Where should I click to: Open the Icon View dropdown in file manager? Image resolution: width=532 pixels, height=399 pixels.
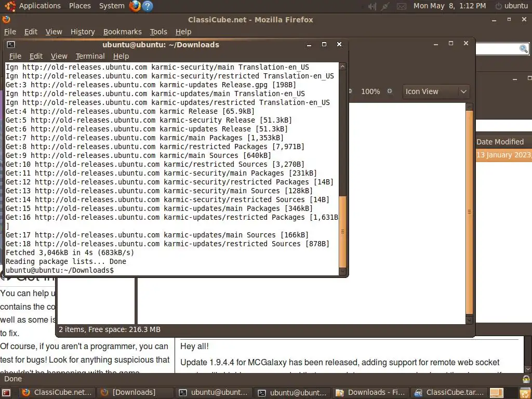[436, 91]
